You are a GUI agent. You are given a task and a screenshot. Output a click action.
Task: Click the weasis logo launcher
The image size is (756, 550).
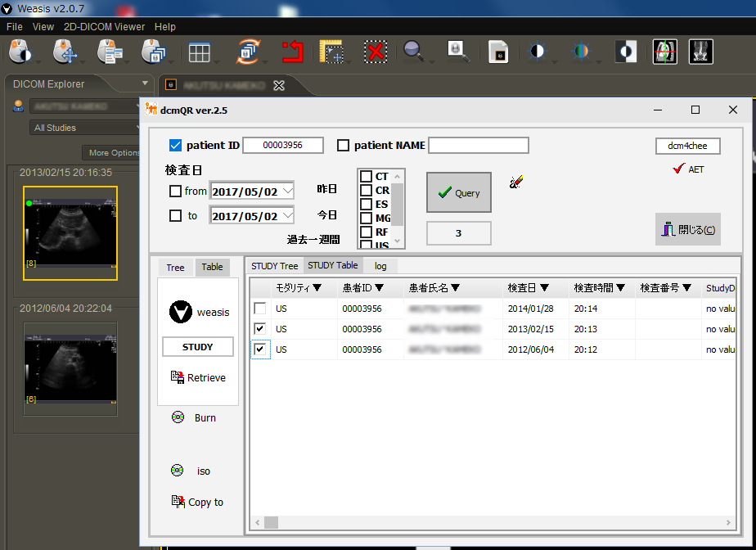click(181, 312)
